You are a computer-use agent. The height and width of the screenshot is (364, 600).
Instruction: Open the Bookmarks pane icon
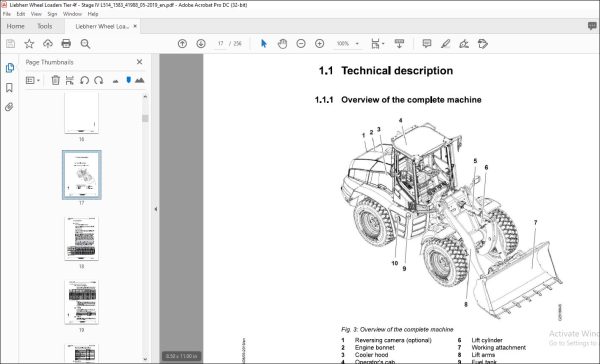[x=9, y=88]
